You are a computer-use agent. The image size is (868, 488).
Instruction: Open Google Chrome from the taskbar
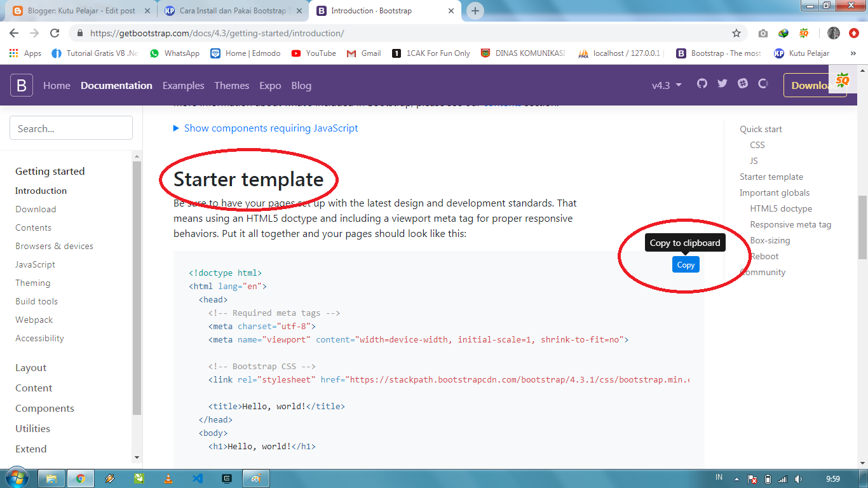click(80, 478)
